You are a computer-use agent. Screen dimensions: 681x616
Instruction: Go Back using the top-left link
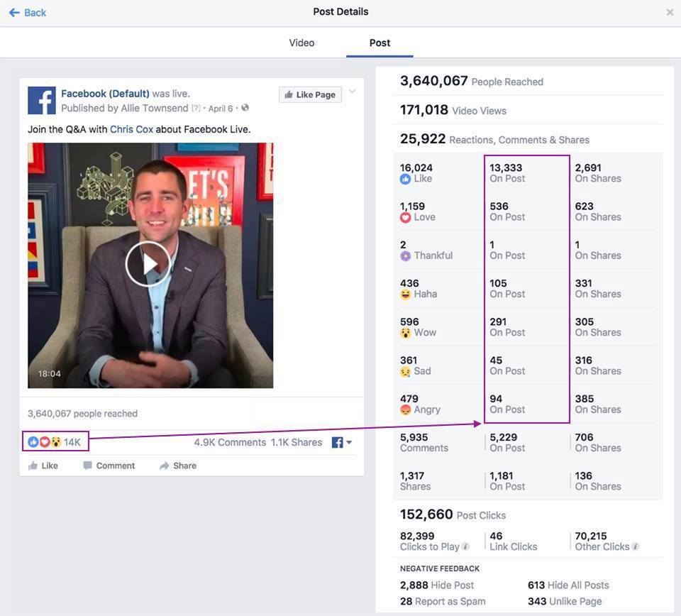[28, 12]
